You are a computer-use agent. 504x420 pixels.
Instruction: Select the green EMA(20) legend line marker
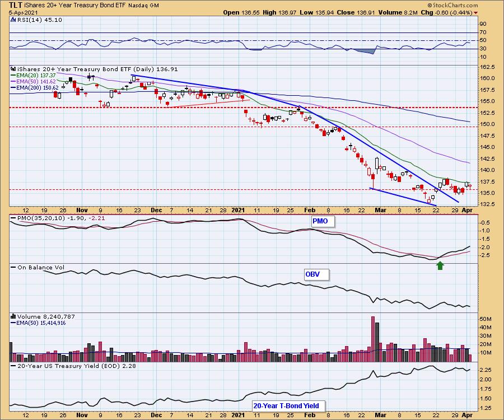(x=13, y=75)
